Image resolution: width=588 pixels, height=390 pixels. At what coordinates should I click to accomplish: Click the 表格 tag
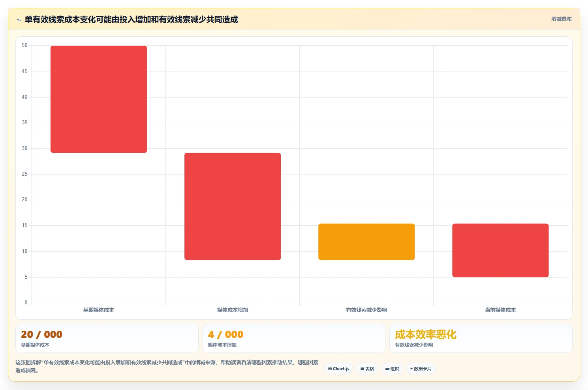click(367, 369)
